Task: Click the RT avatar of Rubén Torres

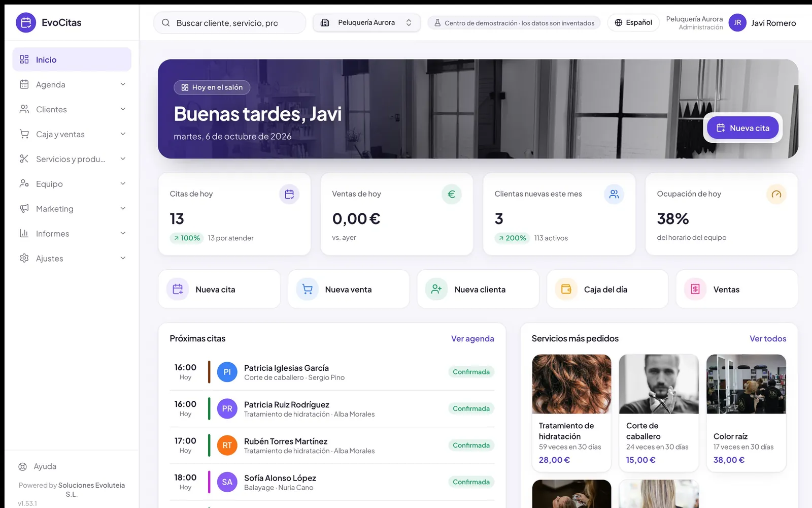Action: click(227, 446)
